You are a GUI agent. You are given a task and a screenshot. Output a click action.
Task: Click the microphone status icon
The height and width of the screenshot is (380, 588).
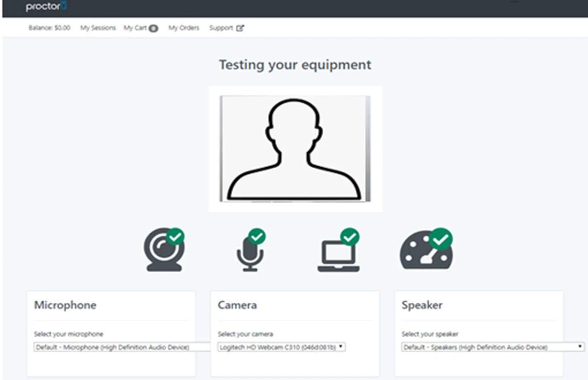(x=251, y=250)
